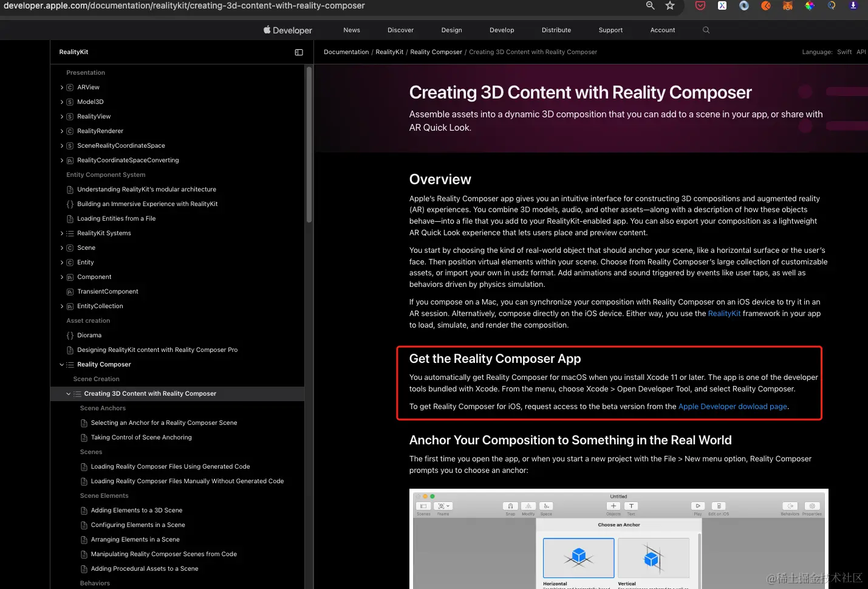The width and height of the screenshot is (868, 589).
Task: Open the Frame dropdown in screenshot
Action: (444, 506)
